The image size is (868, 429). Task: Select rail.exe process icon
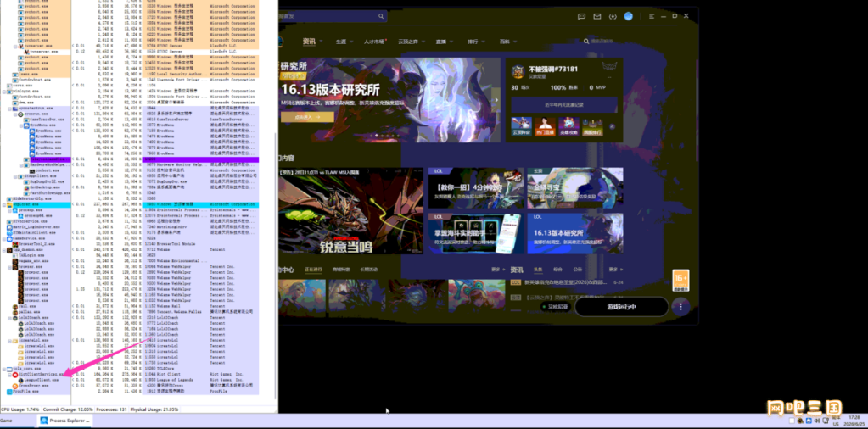tap(15, 306)
